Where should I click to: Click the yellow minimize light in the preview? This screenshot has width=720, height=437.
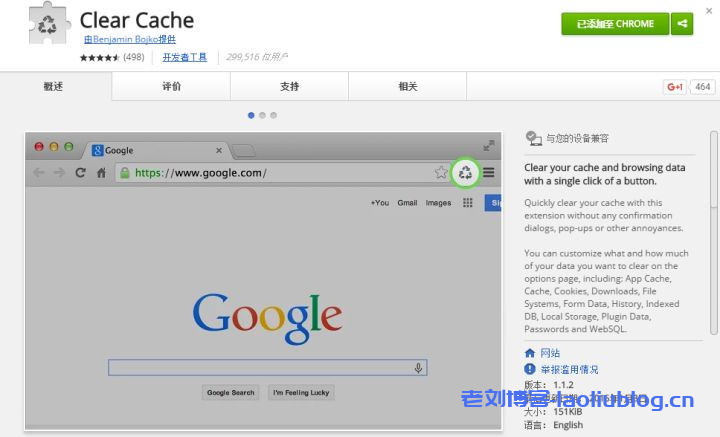54,146
